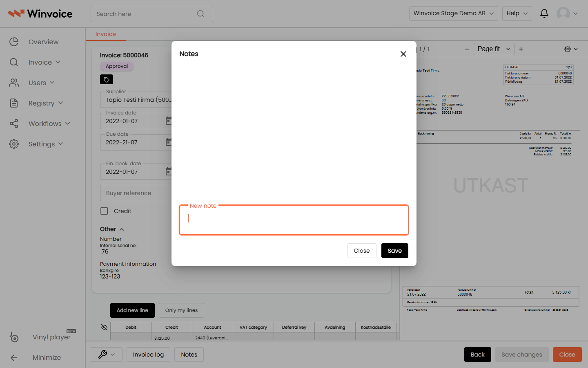Click the Invoice log button
The height and width of the screenshot is (368, 588).
pyautogui.click(x=148, y=355)
